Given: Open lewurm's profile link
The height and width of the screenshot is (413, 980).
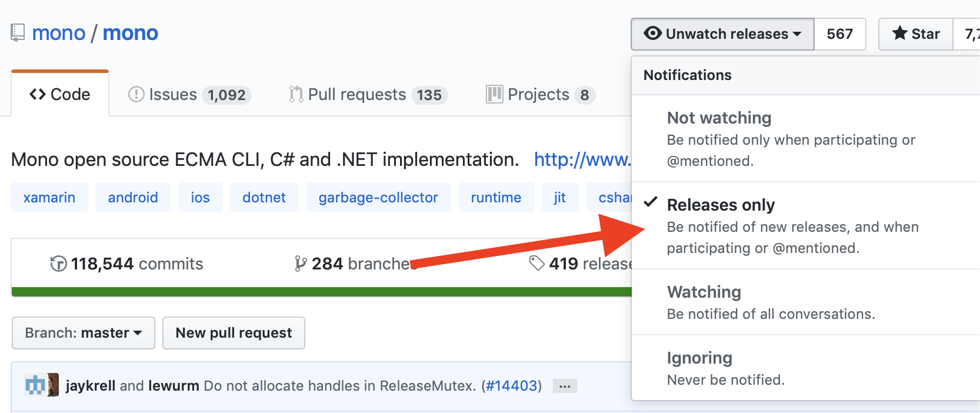Looking at the screenshot, I should (x=174, y=386).
